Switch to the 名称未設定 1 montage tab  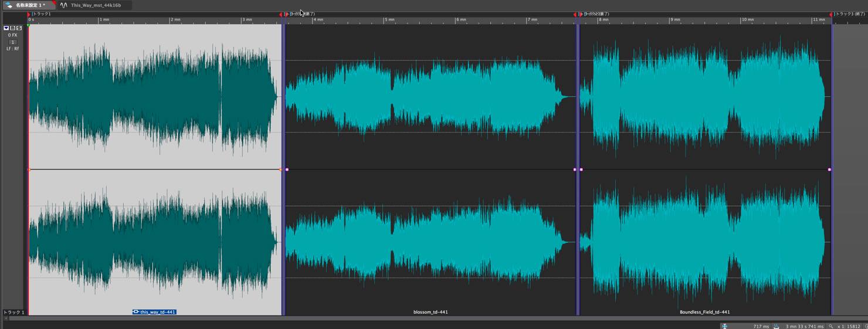point(29,5)
